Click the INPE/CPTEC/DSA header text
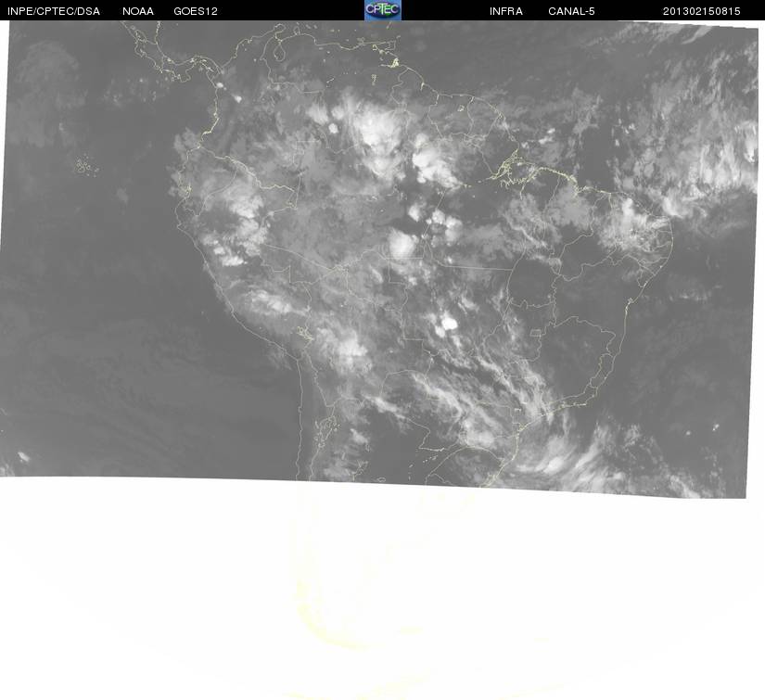 tap(54, 11)
